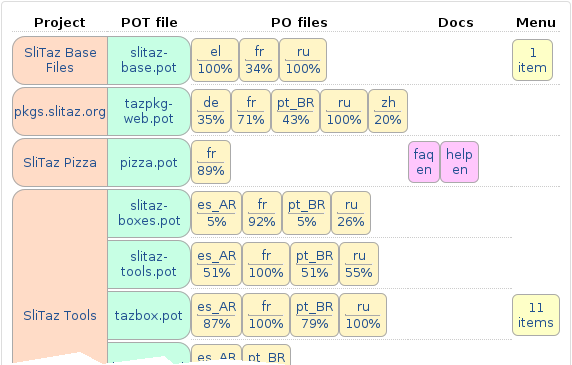
Task: Open pizza.pot file link
Action: point(149,162)
